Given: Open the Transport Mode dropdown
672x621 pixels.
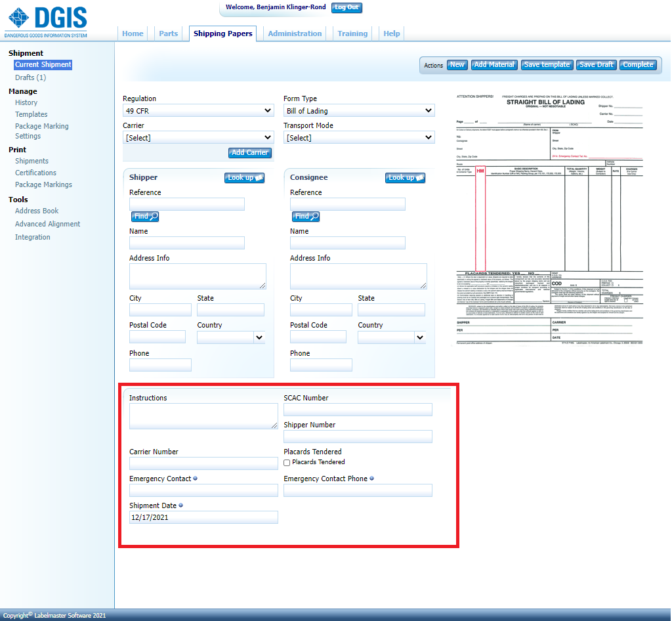Looking at the screenshot, I should [x=359, y=138].
